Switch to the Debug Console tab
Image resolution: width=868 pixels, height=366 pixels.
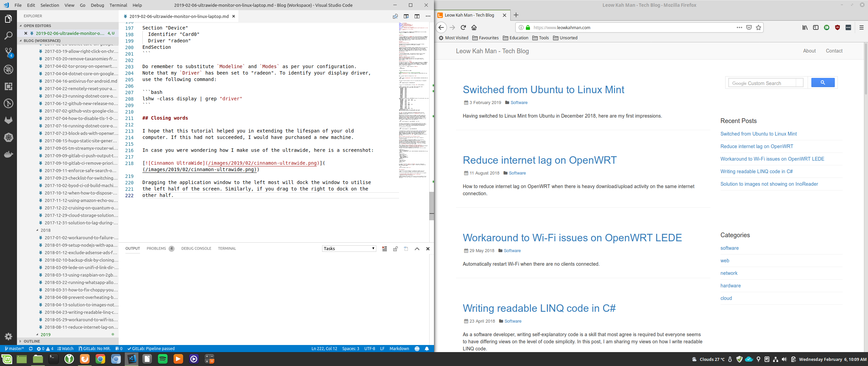tap(196, 248)
